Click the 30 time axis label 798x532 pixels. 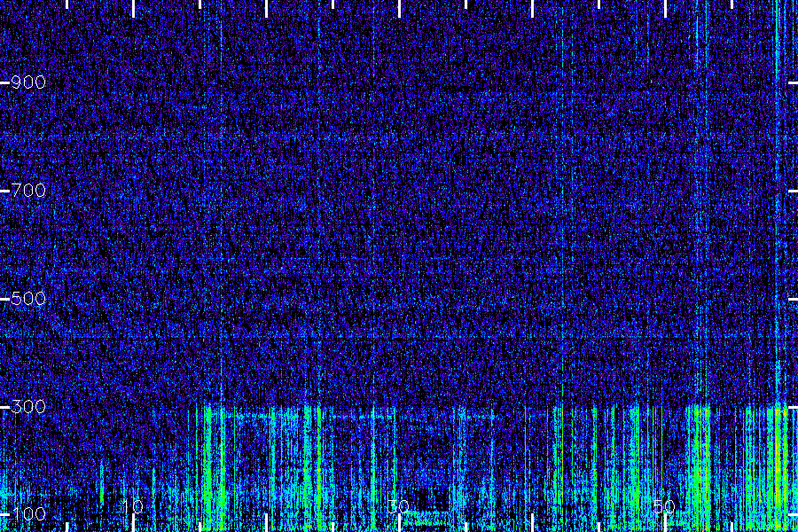(x=398, y=506)
